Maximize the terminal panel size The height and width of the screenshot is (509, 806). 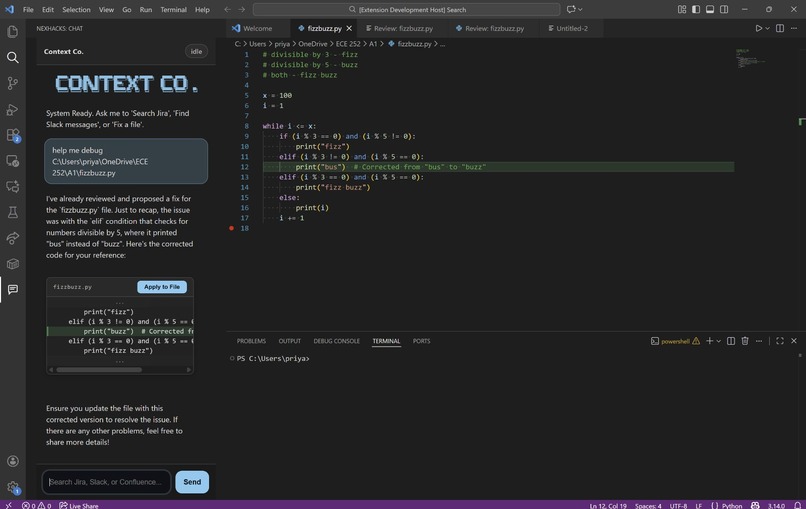780,341
